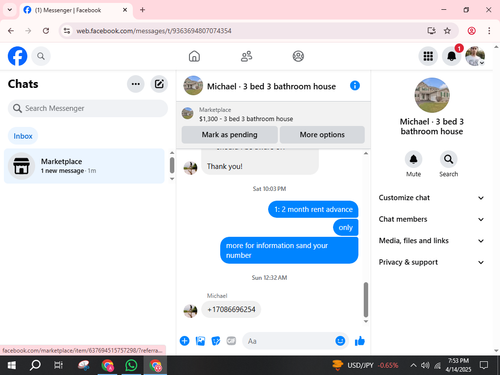Screen dimensions: 500x375
Task: Click the browser address bar URL
Action: tap(154, 31)
